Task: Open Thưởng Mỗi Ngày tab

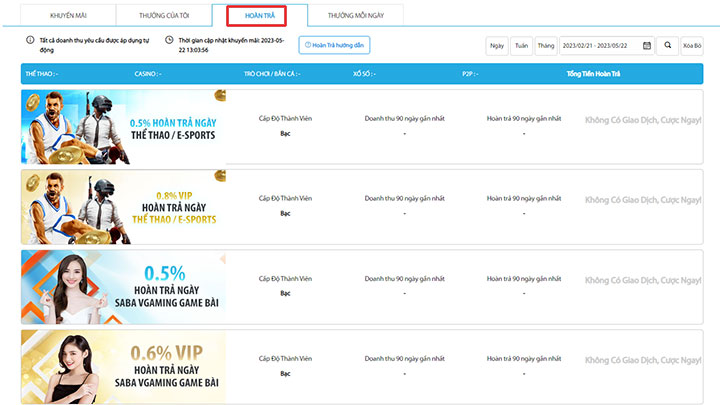Action: pos(355,15)
